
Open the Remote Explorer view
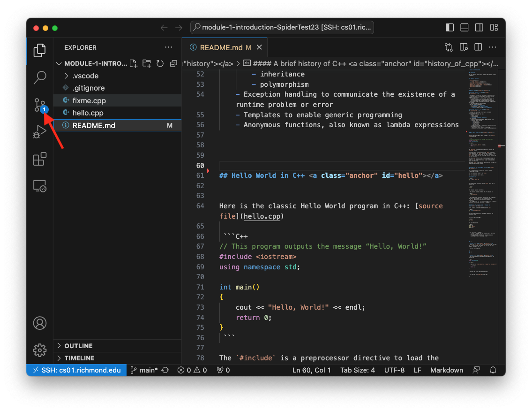click(x=40, y=186)
